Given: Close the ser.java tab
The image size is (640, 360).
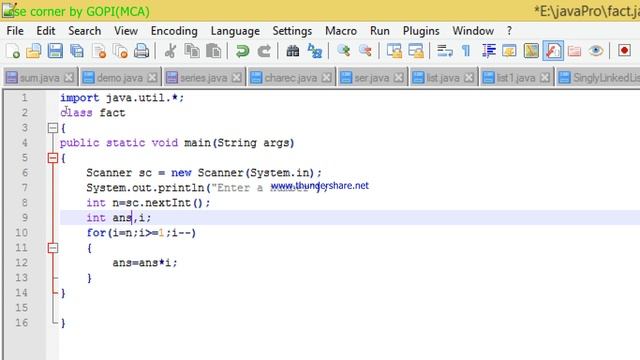Looking at the screenshot, I should [x=399, y=78].
